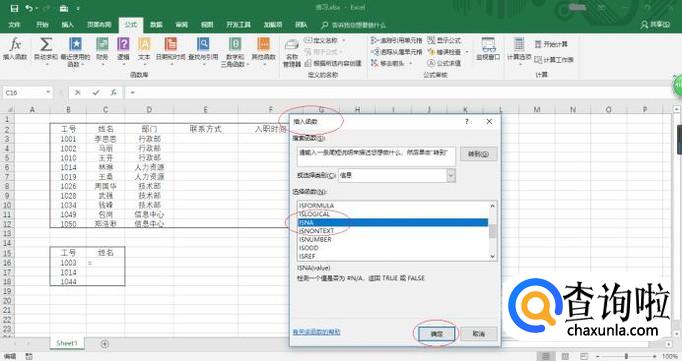Click the Share button
This screenshot has width=682, height=361.
click(655, 25)
